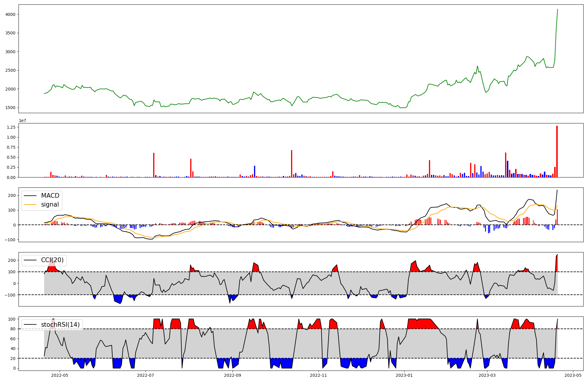This screenshot has height=382, width=588.
Task: Select the stochRSI(14) legend entry
Action: [61, 325]
